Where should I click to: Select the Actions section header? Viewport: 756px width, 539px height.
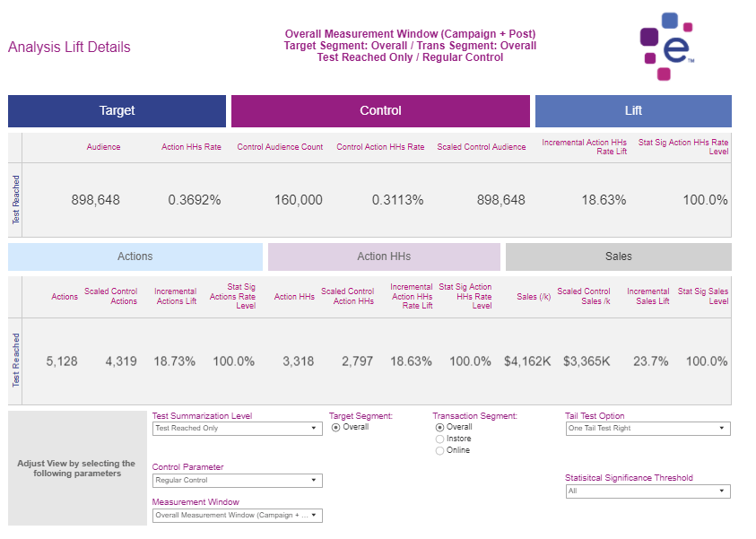pos(135,256)
